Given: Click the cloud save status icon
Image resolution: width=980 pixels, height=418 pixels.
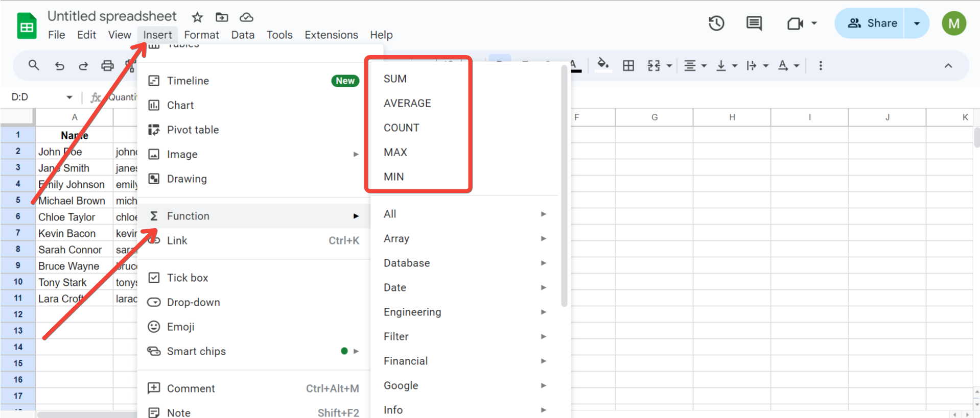Looking at the screenshot, I should (246, 17).
